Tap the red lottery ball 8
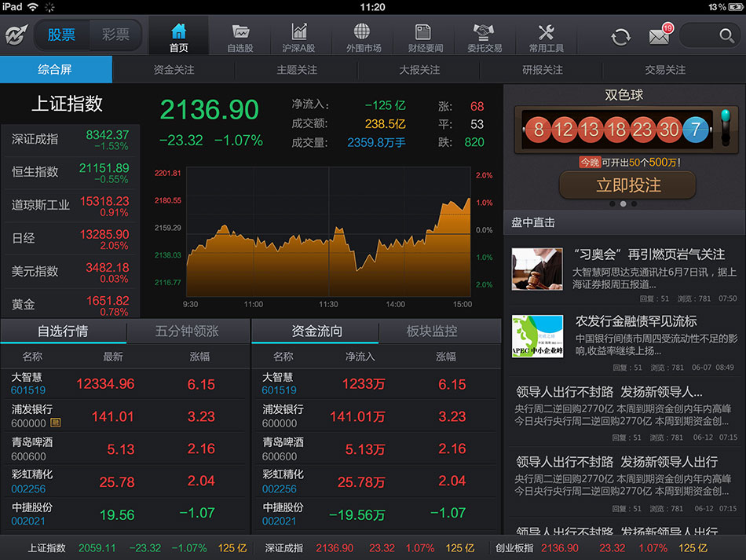 click(x=538, y=129)
